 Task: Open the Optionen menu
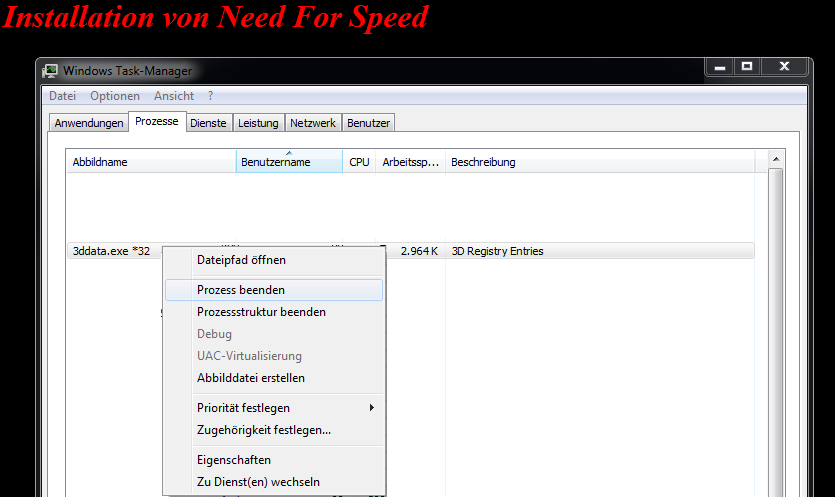[114, 96]
